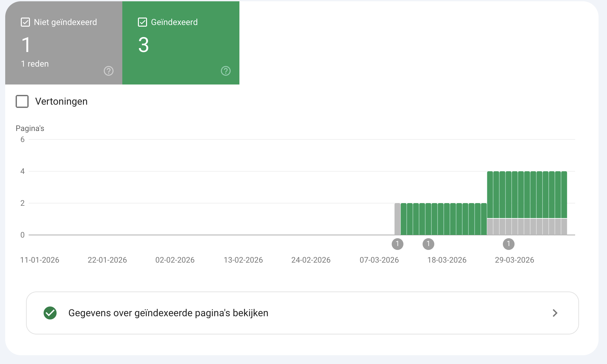Click green part of the rightmost chart bar
This screenshot has width=607, height=364.
[564, 194]
